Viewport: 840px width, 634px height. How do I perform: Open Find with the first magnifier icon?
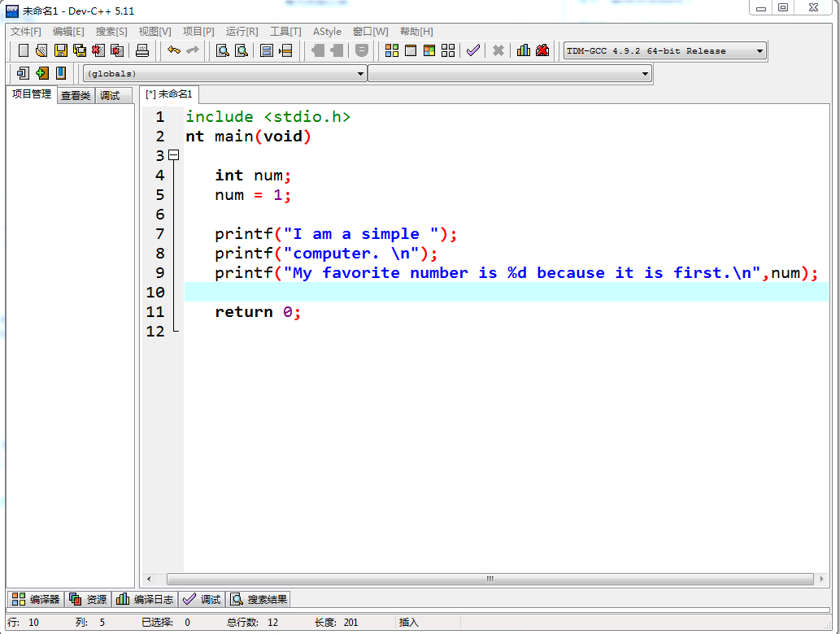click(x=222, y=50)
